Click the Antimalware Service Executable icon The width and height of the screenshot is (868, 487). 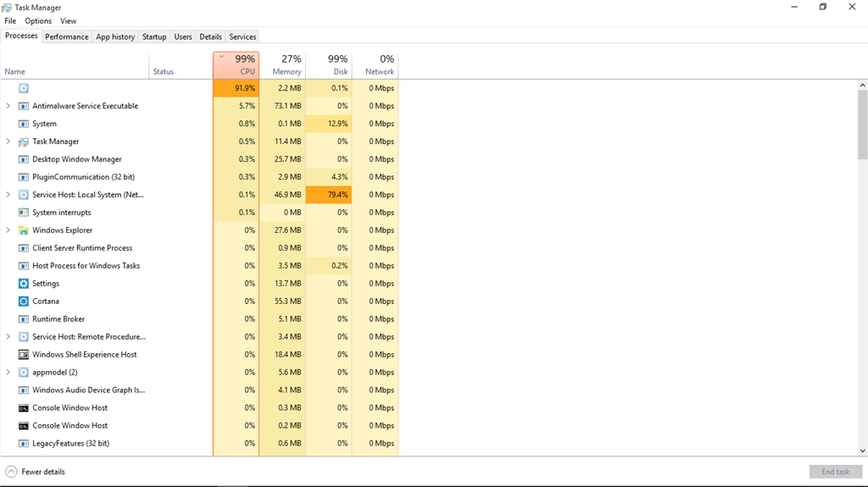coord(23,106)
